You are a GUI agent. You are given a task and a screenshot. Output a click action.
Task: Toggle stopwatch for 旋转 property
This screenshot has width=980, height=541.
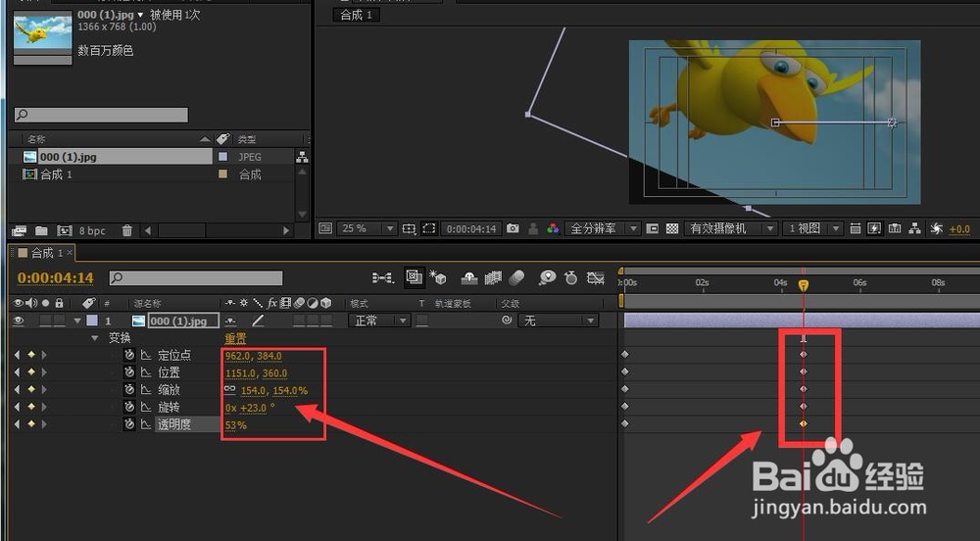129,407
